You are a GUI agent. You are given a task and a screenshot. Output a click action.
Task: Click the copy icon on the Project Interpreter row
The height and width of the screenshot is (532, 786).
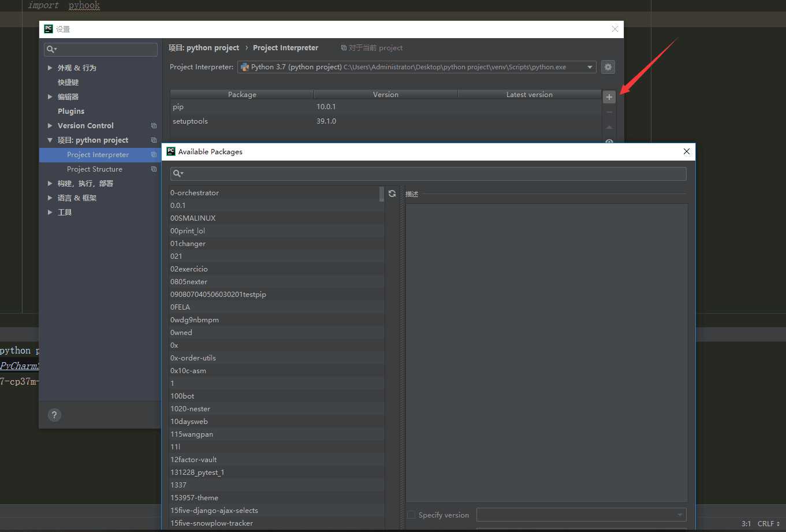[154, 155]
